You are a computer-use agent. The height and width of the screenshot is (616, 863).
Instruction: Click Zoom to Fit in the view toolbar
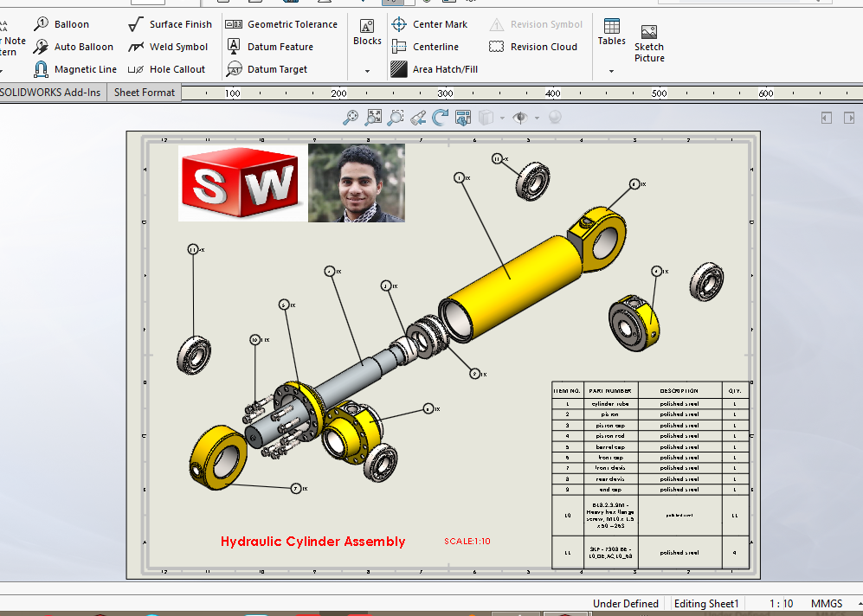click(373, 117)
